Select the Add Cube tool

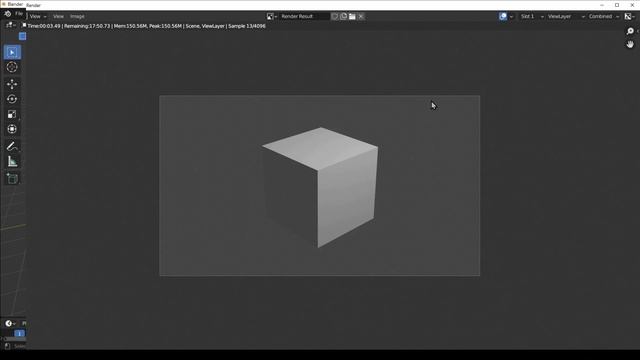pos(12,178)
